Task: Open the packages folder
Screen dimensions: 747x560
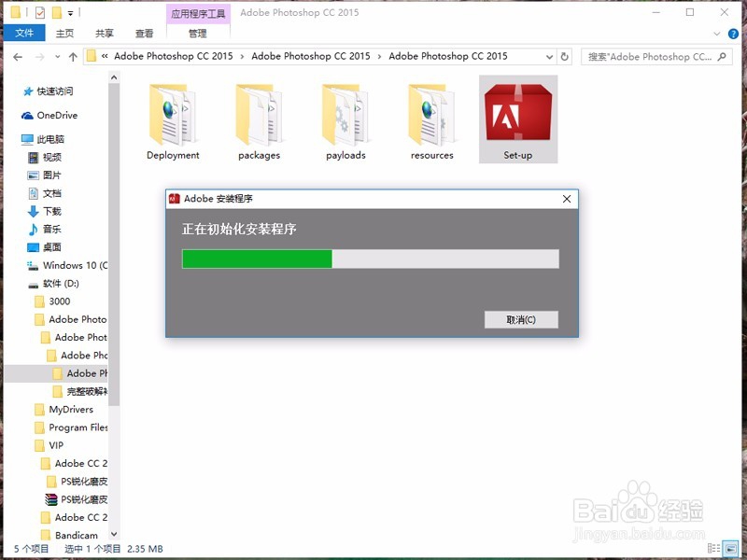Action: pos(259,117)
